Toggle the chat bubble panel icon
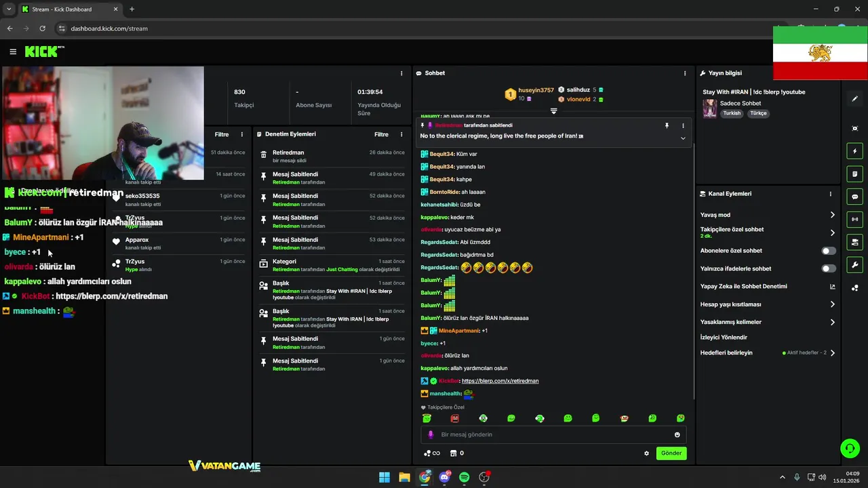 tap(855, 197)
